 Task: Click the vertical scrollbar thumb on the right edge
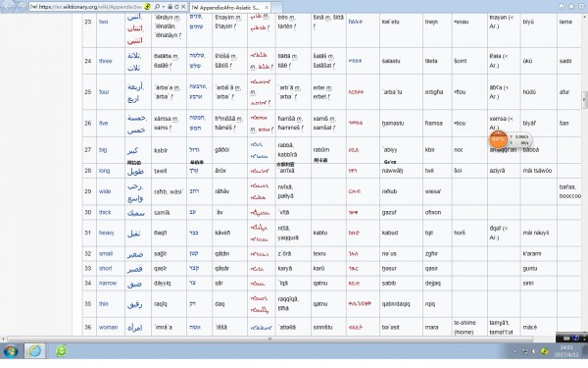tap(584, 99)
